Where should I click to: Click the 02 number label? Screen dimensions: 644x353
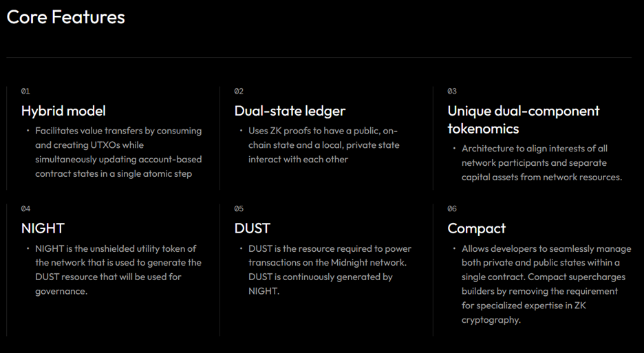tap(239, 91)
